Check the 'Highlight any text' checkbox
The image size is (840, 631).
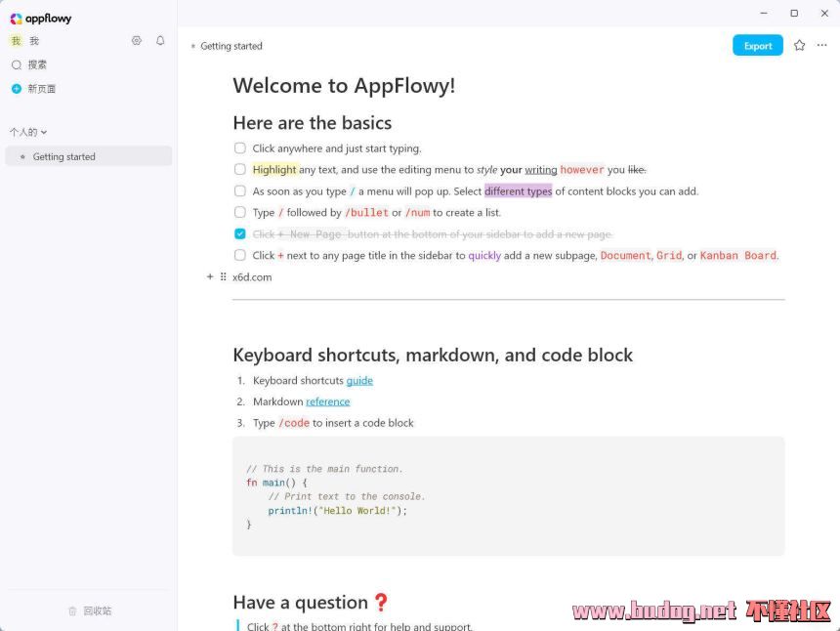click(x=240, y=169)
